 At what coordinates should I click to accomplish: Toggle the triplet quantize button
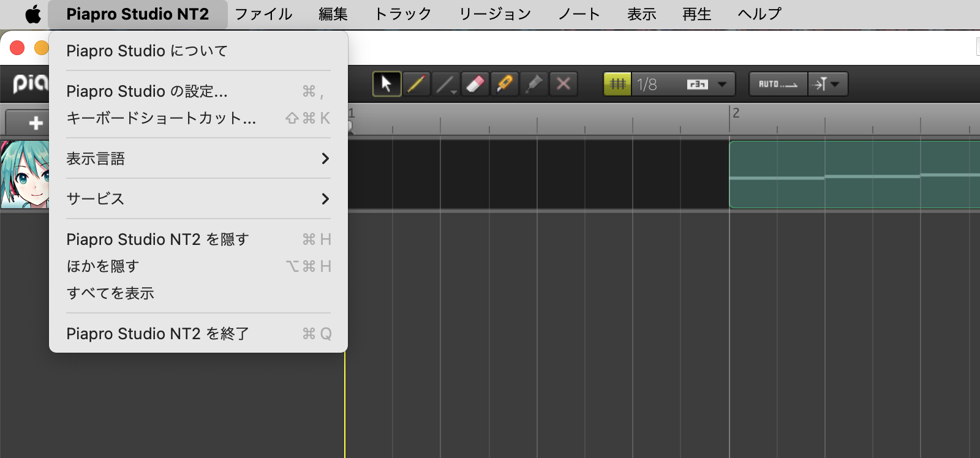697,84
